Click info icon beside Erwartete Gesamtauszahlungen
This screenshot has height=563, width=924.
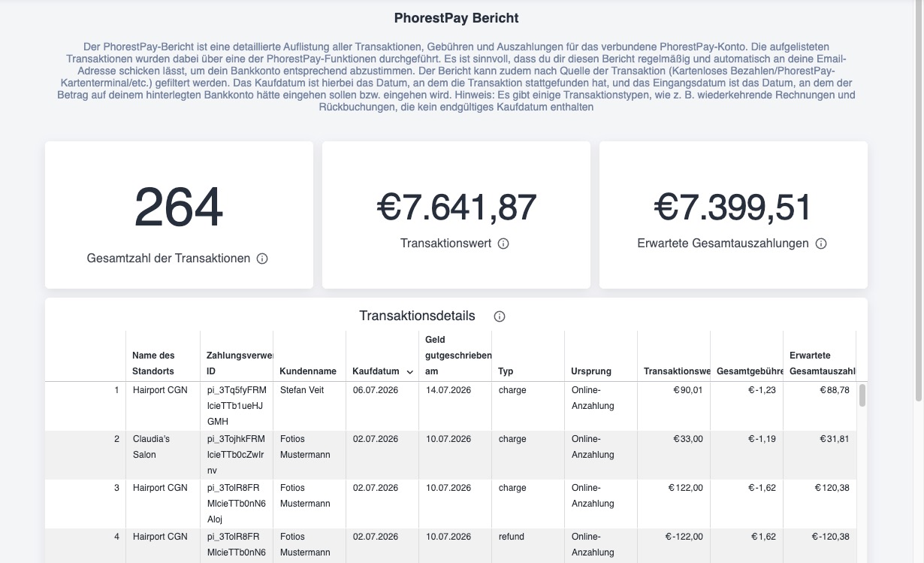821,244
